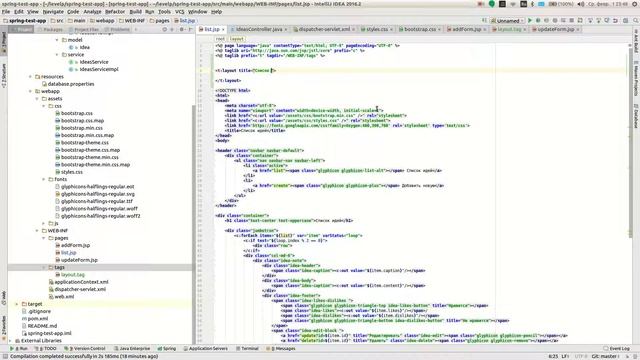Open Project panel settings gear icon
The image size is (640, 360).
coord(182,29)
